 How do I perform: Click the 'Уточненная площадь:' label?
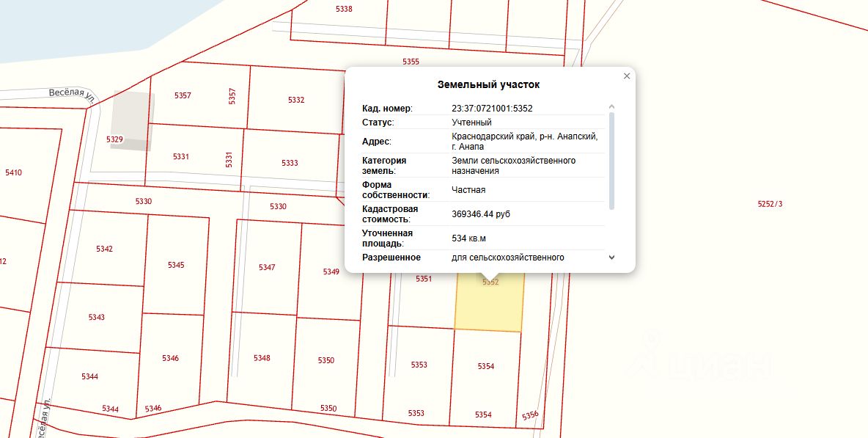tap(388, 238)
